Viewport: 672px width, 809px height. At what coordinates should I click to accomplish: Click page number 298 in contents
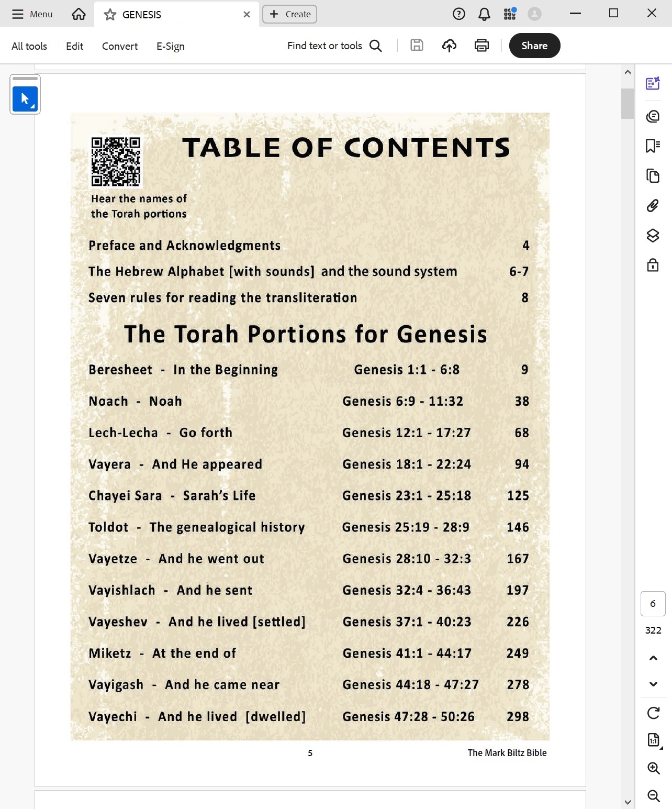(518, 716)
